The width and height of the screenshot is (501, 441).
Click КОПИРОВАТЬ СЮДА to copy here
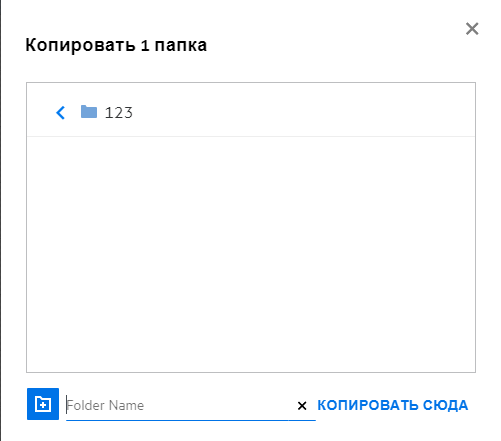click(393, 405)
